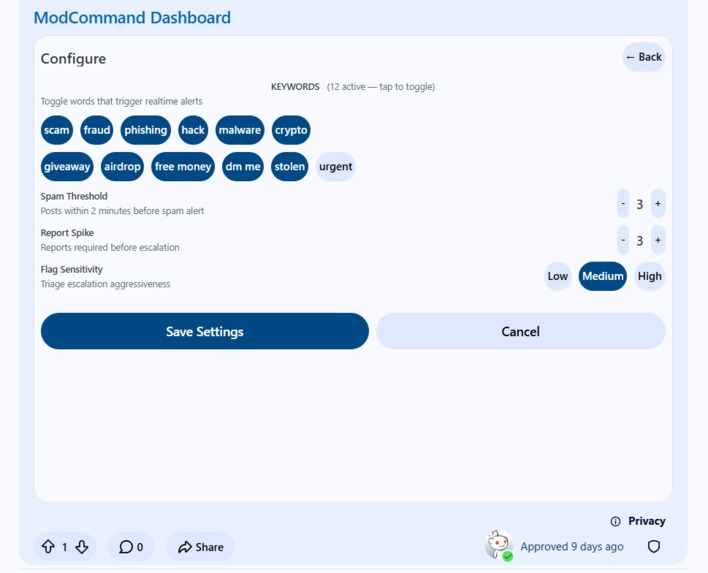
Task: Toggle the 'scam' keyword chip
Action: [x=56, y=130]
